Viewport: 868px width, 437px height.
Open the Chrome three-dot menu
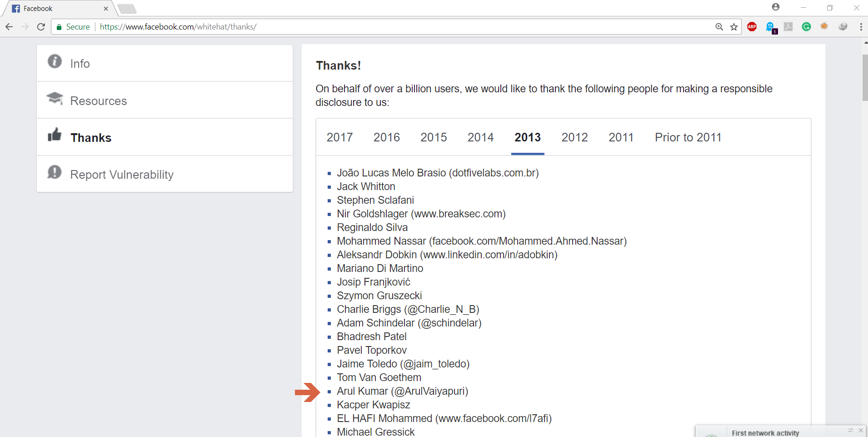[x=861, y=27]
